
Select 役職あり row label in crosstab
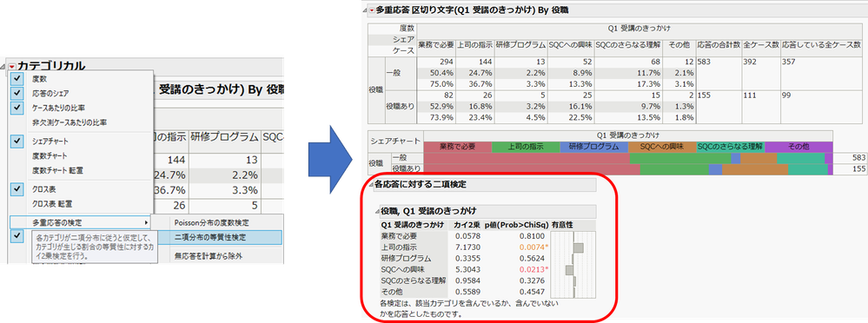click(401, 107)
